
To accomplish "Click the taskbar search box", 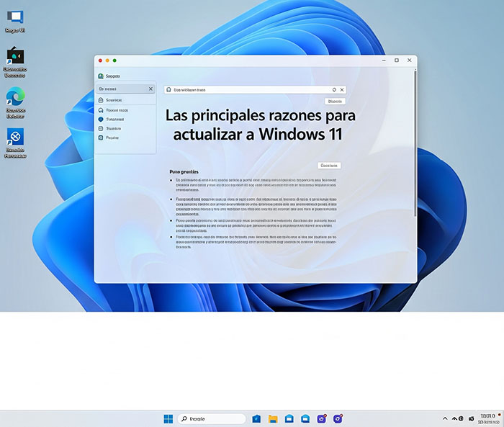I will click(212, 418).
